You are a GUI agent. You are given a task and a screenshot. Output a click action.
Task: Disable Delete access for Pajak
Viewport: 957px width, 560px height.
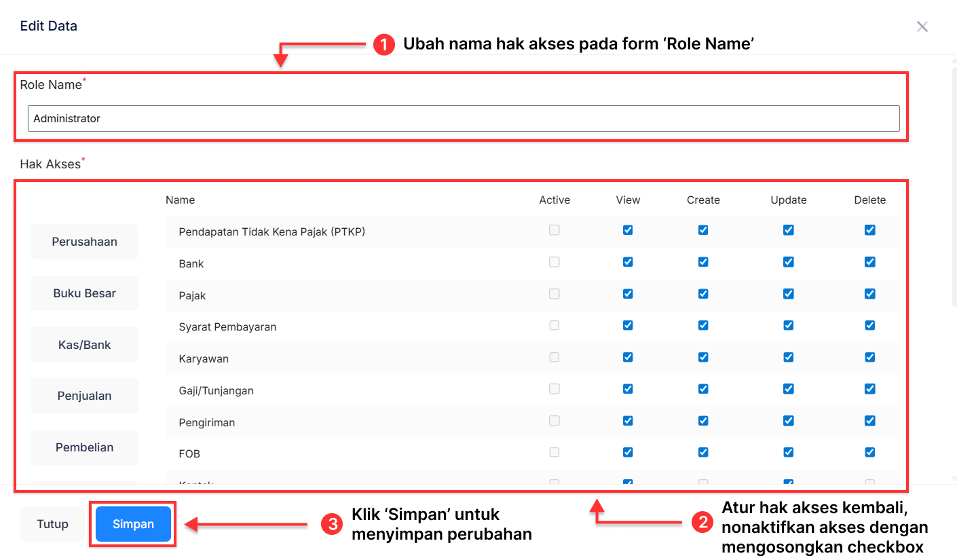[x=869, y=293]
